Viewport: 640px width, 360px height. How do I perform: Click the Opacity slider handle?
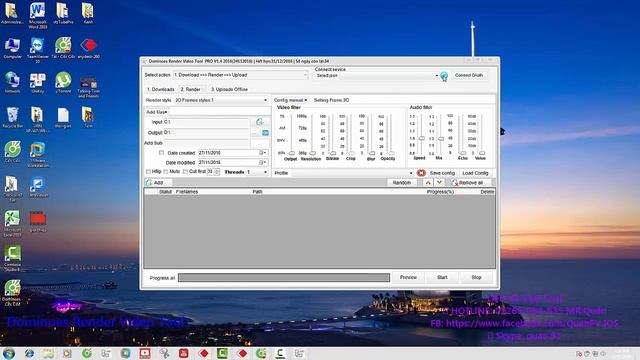391,153
